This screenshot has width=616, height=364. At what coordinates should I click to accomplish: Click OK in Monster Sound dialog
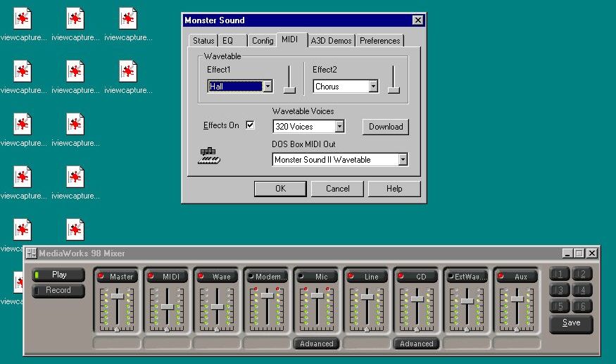pos(280,189)
